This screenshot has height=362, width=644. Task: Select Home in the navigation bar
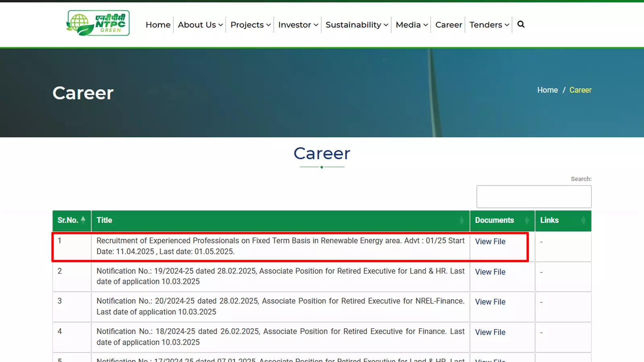point(158,25)
